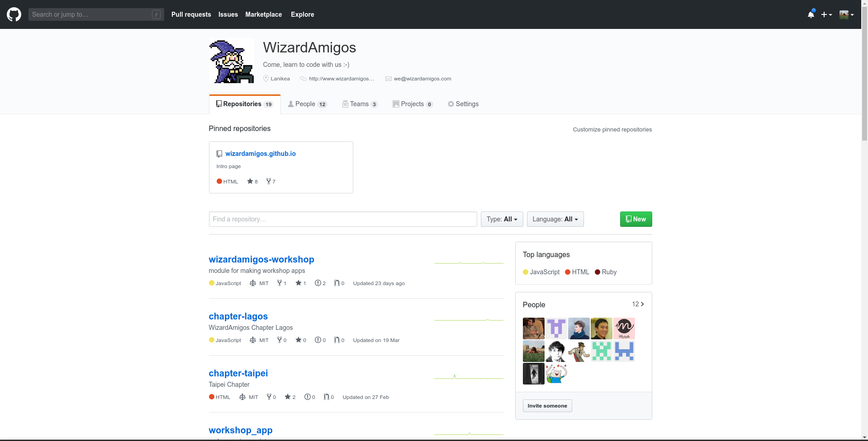868x441 pixels.
Task: Switch to the Repositories tab
Action: [x=245, y=104]
